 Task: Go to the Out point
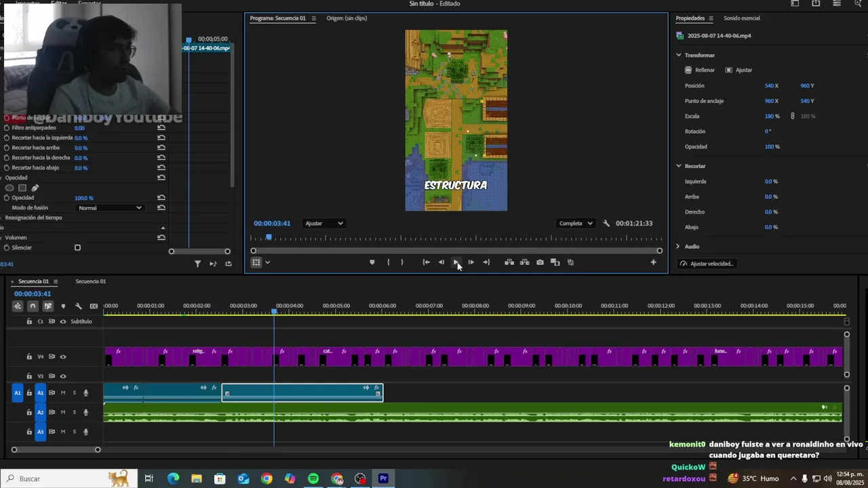click(x=486, y=262)
